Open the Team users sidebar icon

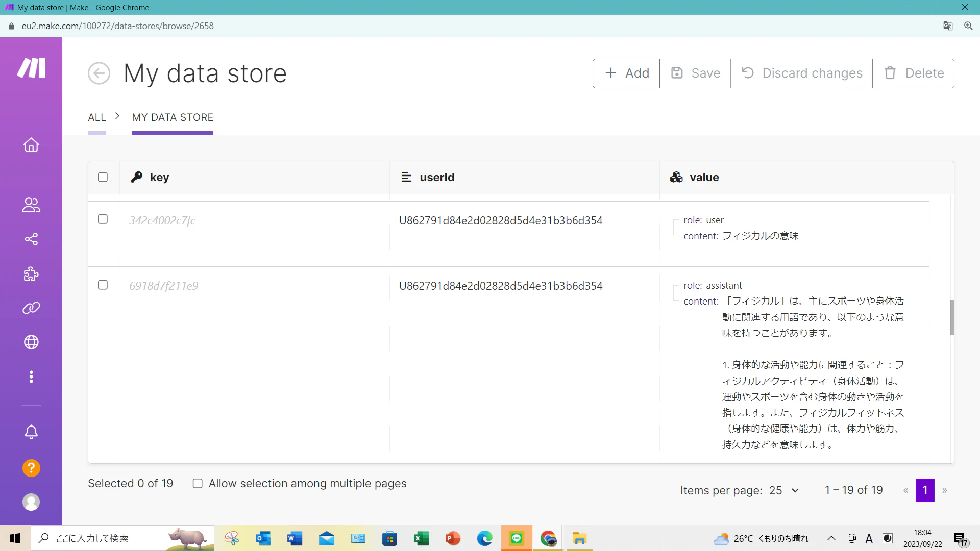point(31,205)
